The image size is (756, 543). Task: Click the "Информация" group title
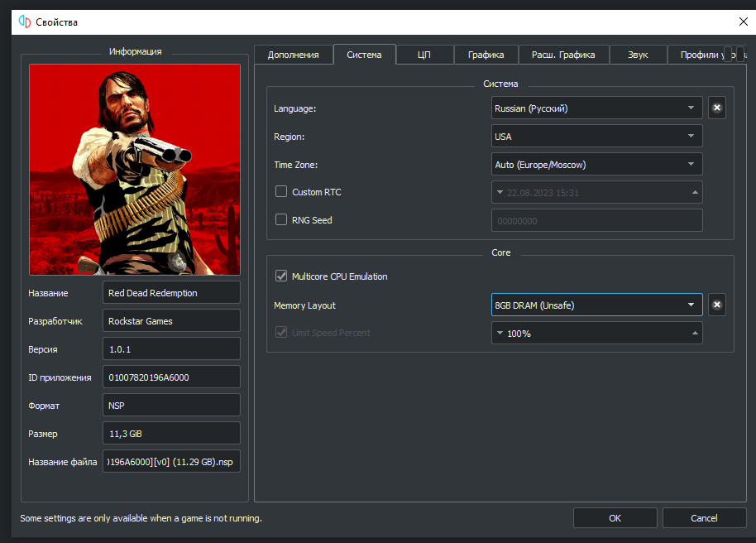click(x=135, y=51)
